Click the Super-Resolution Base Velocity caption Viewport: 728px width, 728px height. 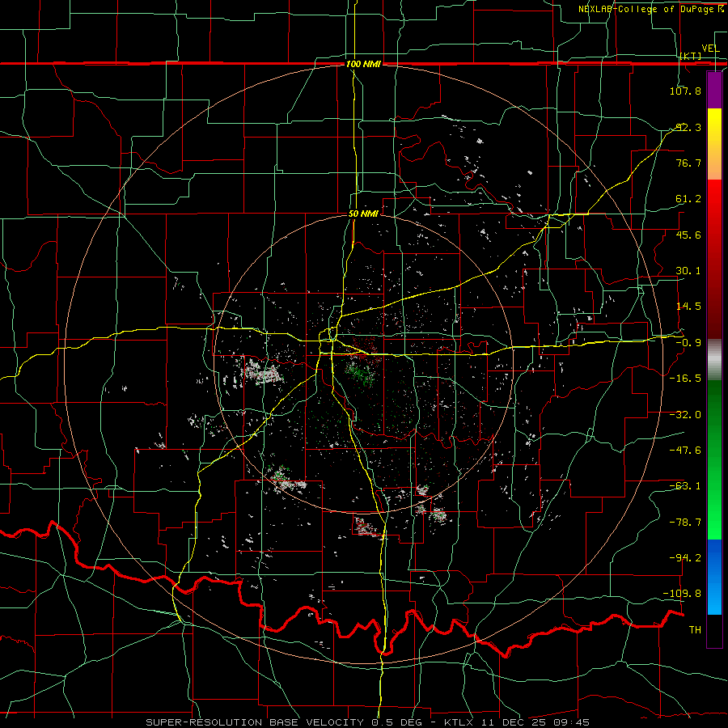tap(368, 722)
